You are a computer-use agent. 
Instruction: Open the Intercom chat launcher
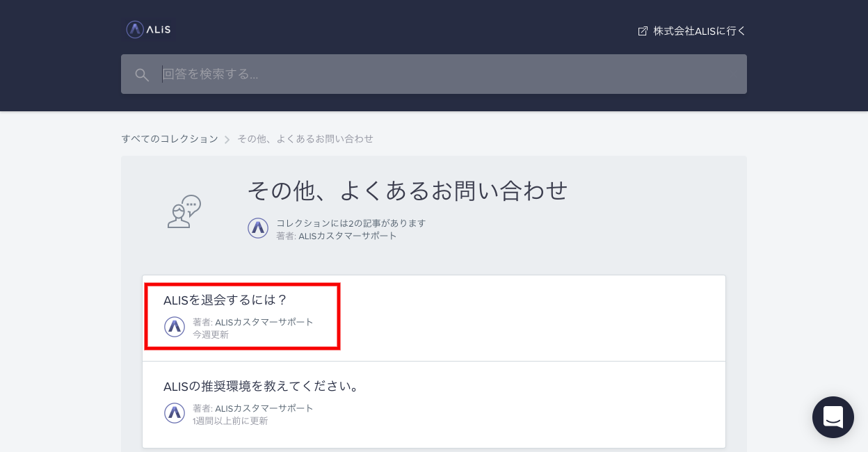833,417
